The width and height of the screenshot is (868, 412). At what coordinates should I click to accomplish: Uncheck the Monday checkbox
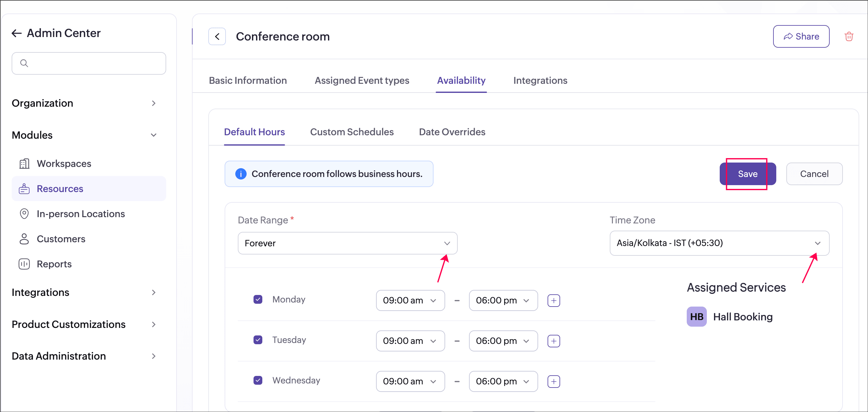click(x=258, y=299)
